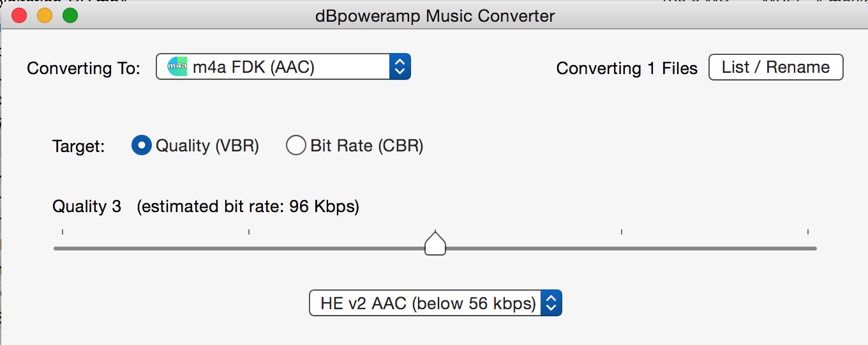Set quality slider to the leftmost tick
The width and height of the screenshot is (868, 345).
tap(63, 248)
